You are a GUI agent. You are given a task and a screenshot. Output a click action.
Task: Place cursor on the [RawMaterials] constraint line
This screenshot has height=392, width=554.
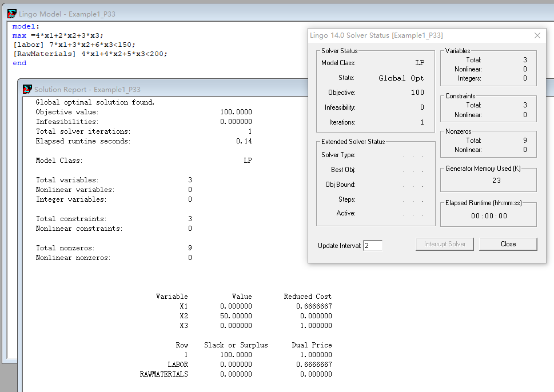[x=90, y=54]
